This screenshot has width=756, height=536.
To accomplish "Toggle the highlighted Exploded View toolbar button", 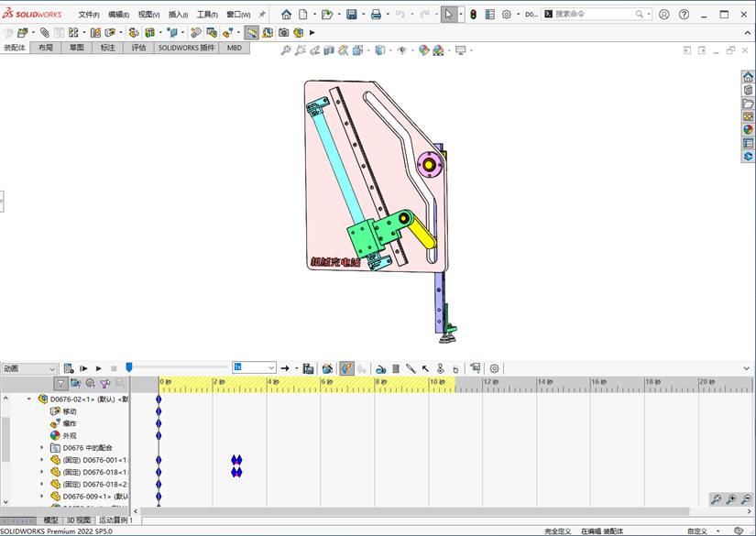I will (x=251, y=32).
